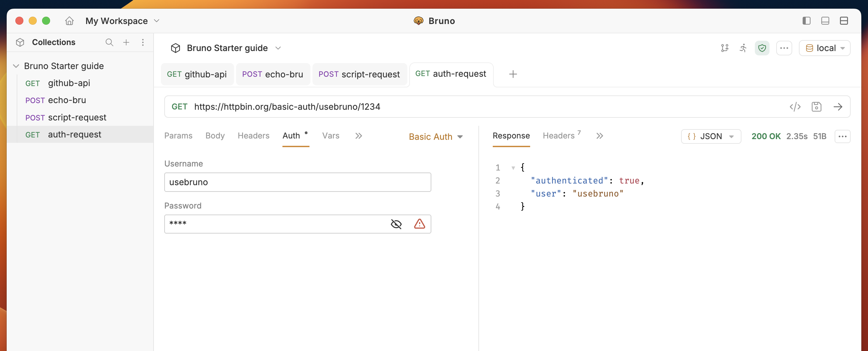This screenshot has height=351, width=868.
Task: Click the green shield safe mode icon
Action: [762, 48]
